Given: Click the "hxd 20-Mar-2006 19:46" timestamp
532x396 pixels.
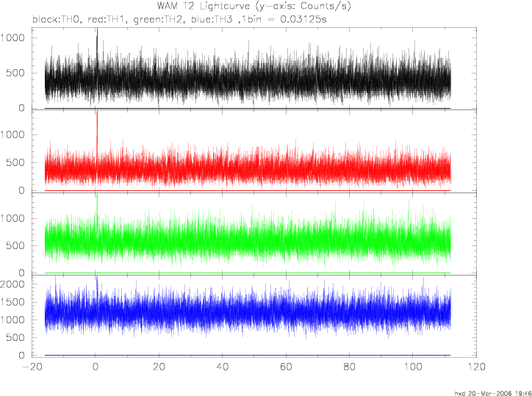Looking at the screenshot, I should tap(493, 393).
